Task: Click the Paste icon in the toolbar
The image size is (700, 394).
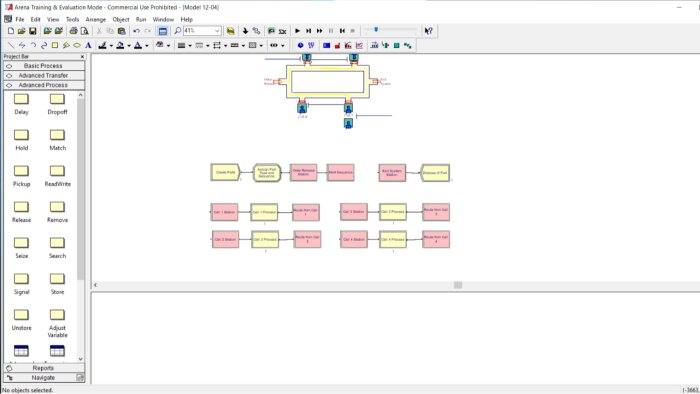Action: point(121,31)
